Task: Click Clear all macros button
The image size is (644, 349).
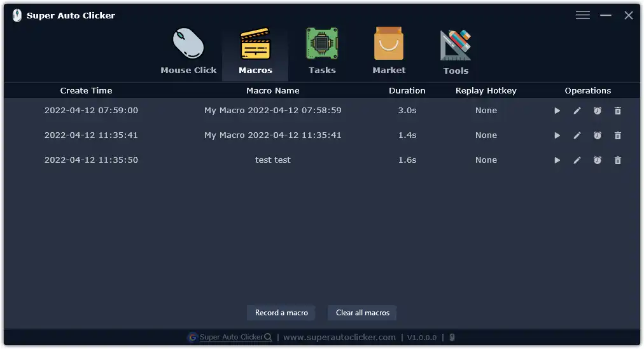Action: coord(363,313)
